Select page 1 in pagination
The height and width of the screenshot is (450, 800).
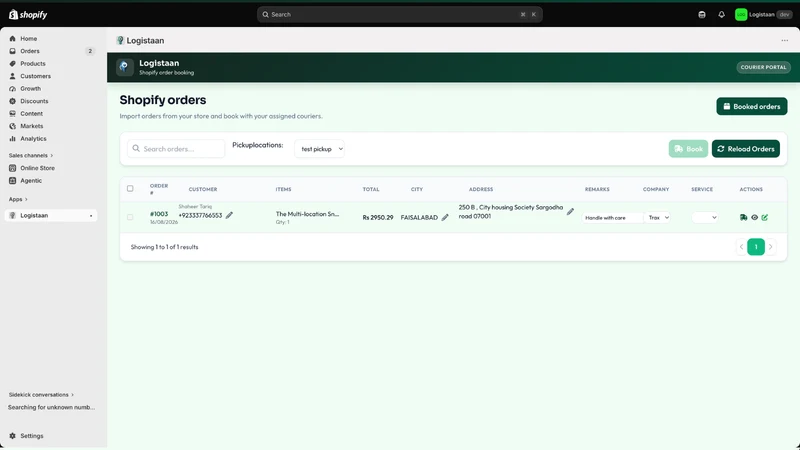tap(756, 247)
